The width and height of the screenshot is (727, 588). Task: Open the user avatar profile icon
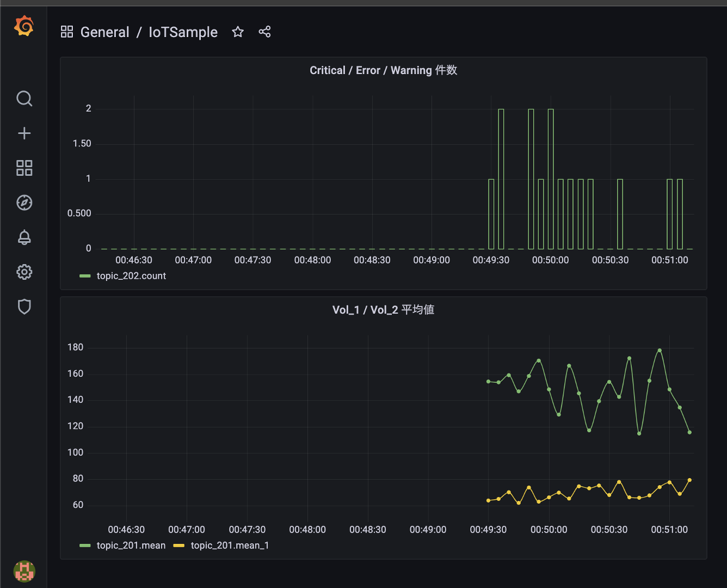pyautogui.click(x=24, y=571)
